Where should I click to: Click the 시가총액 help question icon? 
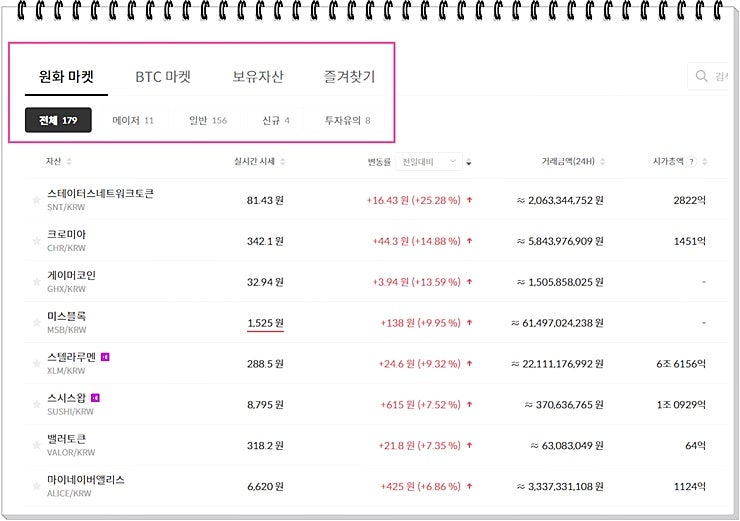pyautogui.click(x=691, y=162)
